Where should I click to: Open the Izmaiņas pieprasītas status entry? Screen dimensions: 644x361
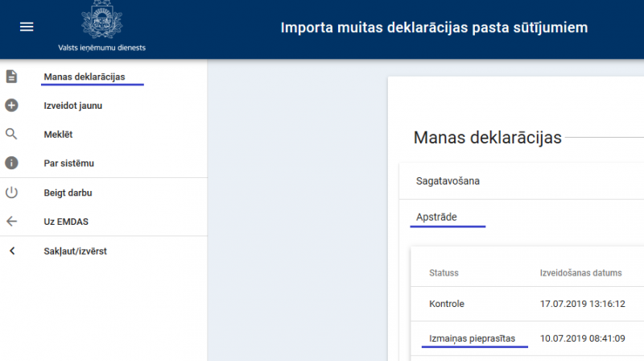pyautogui.click(x=472, y=338)
